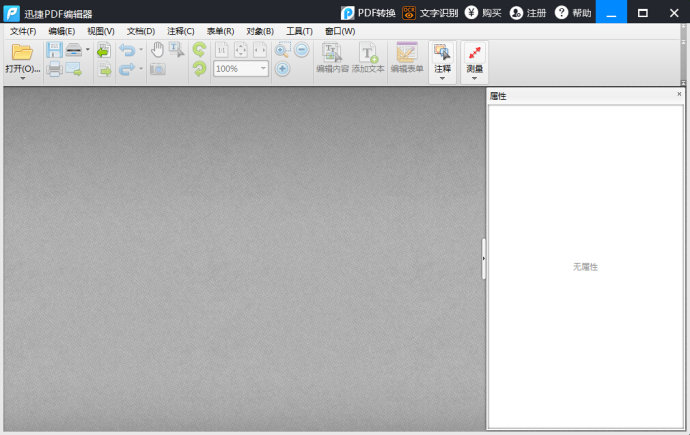Open the scanner dropdown arrow
The width and height of the screenshot is (690, 435).
[x=88, y=50]
